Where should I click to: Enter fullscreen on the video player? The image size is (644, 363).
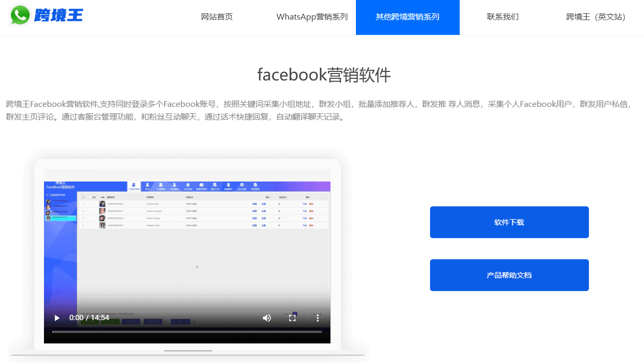point(293,318)
